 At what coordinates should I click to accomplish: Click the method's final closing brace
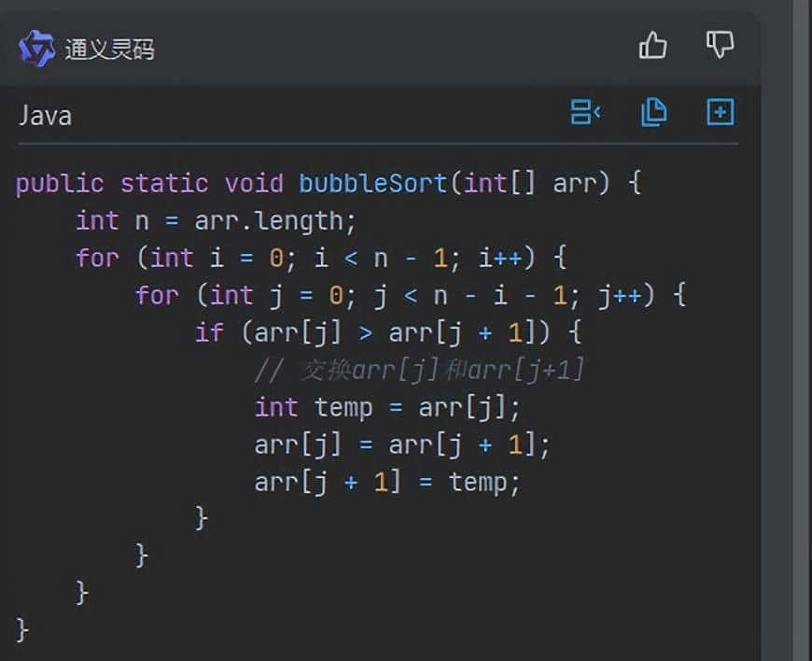pyautogui.click(x=22, y=628)
